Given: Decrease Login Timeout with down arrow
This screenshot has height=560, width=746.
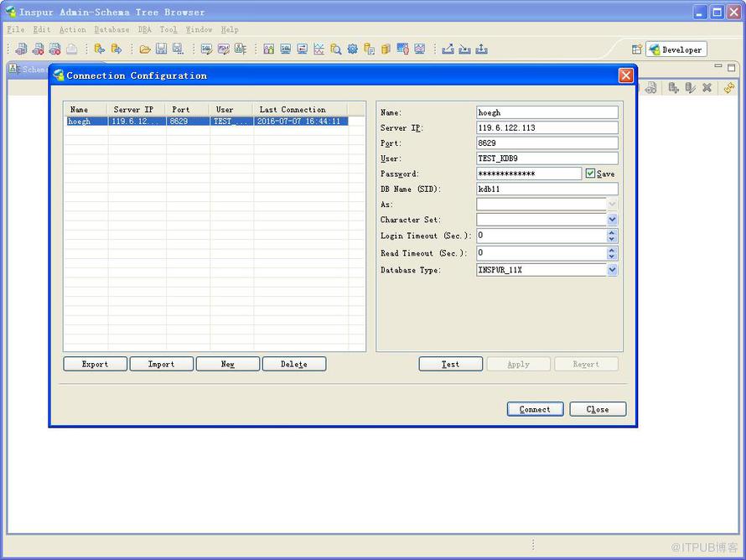Looking at the screenshot, I should point(612,239).
